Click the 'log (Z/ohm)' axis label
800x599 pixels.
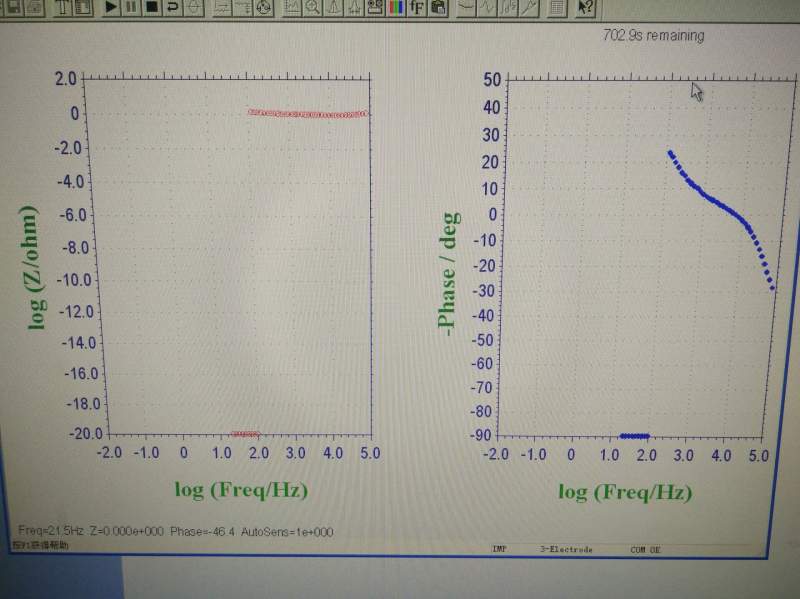coord(32,267)
